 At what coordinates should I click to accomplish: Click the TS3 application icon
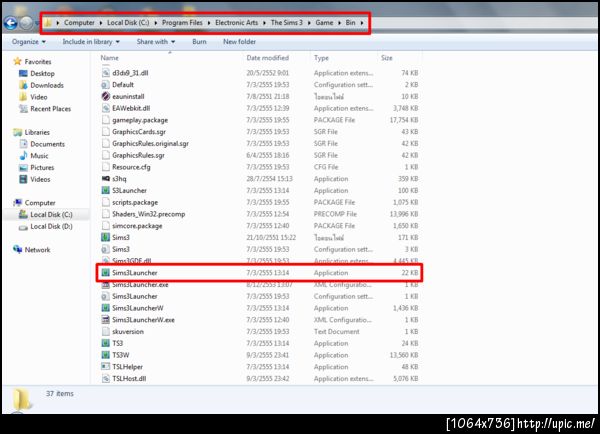point(106,343)
